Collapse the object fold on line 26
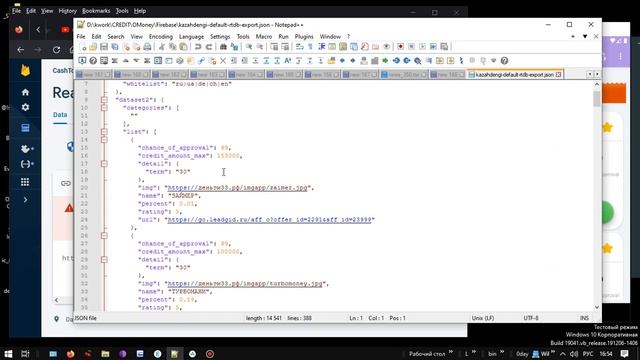 (104, 236)
